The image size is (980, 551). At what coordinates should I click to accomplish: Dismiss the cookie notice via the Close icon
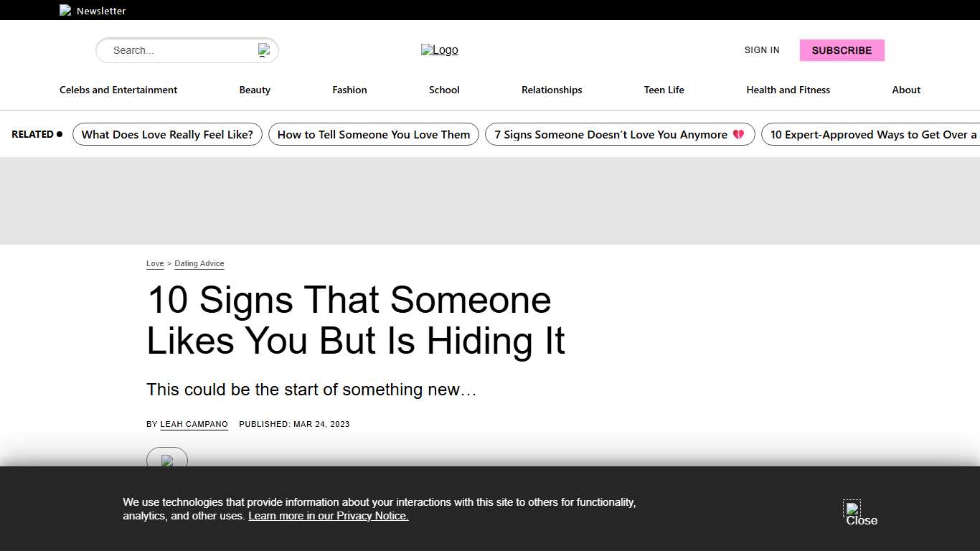(x=852, y=509)
